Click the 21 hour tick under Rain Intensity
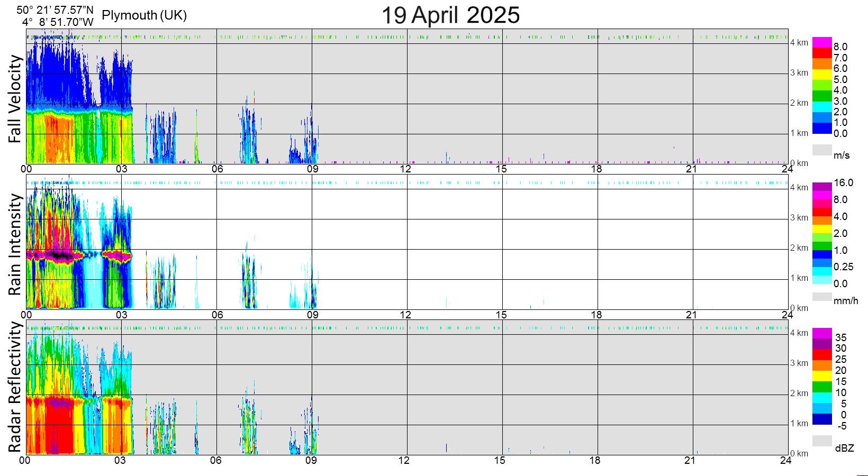868x476 pixels. pyautogui.click(x=691, y=314)
